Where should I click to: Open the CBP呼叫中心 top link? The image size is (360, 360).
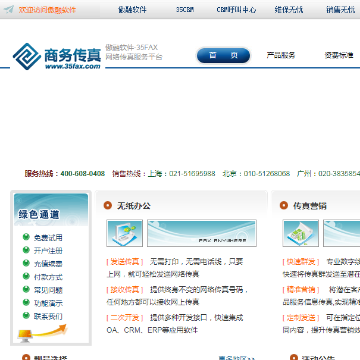[236, 10]
